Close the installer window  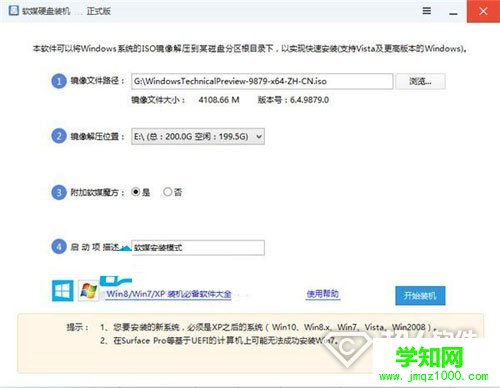tap(483, 11)
